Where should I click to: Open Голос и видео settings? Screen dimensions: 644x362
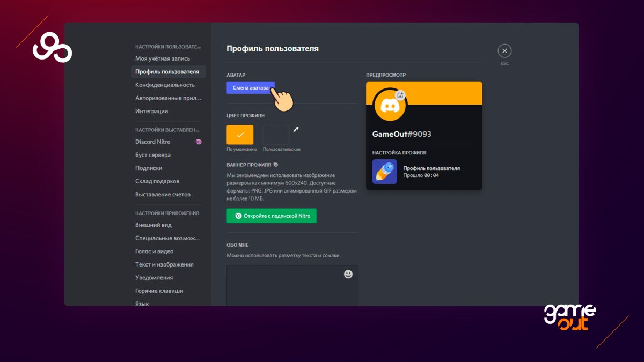(x=154, y=251)
